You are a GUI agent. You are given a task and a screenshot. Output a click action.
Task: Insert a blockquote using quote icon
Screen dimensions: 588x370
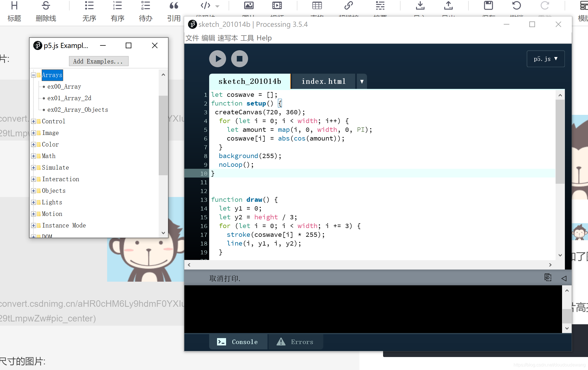point(174,6)
